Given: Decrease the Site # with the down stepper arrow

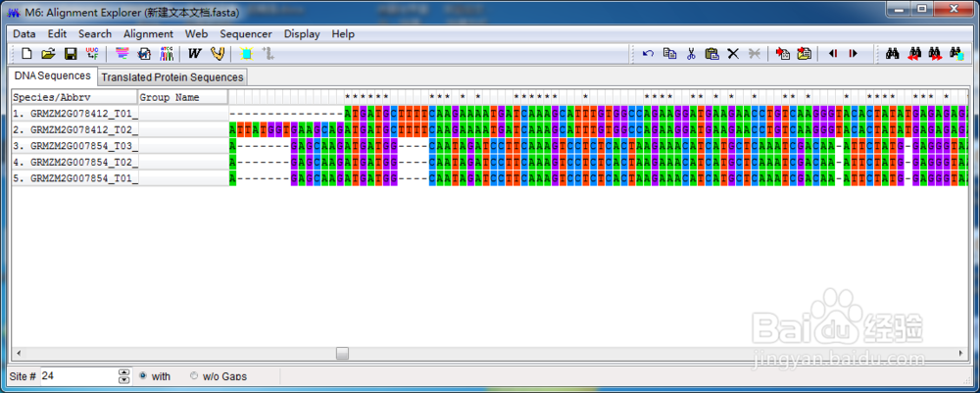Looking at the screenshot, I should (123, 380).
